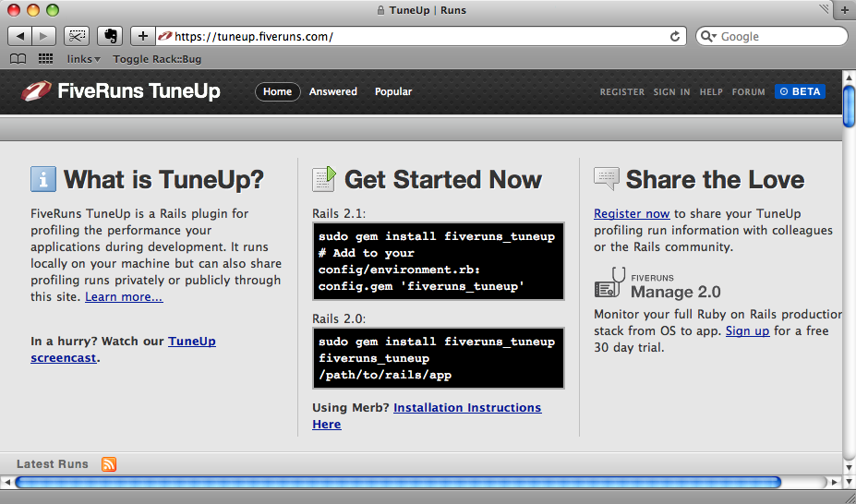Switch to the Popular tab
This screenshot has height=504, width=856.
pos(393,91)
